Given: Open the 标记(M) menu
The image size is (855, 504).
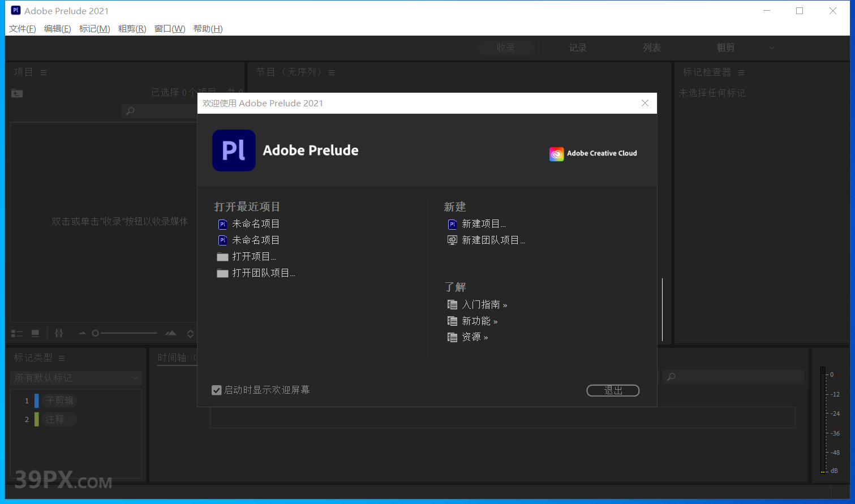Looking at the screenshot, I should (x=94, y=29).
